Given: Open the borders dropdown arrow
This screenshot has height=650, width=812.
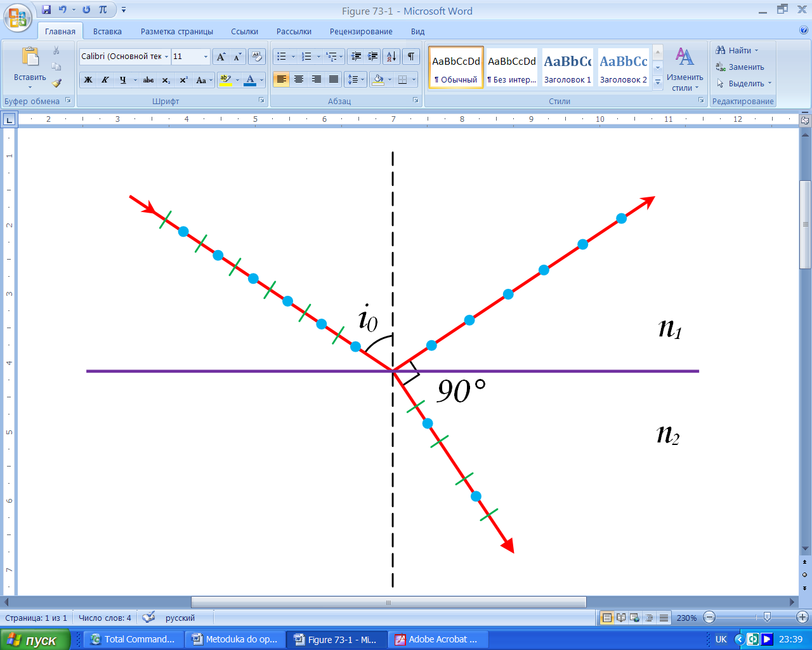Looking at the screenshot, I should (x=414, y=80).
